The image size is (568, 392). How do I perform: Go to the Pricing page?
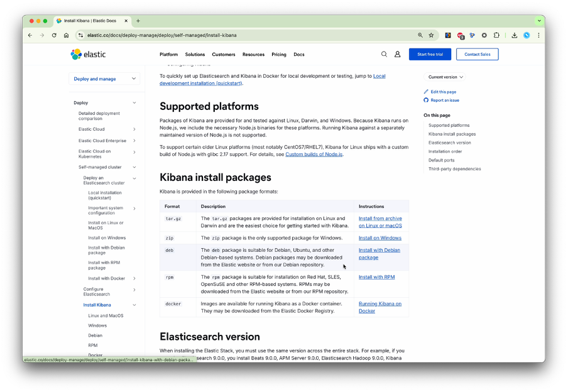click(x=279, y=55)
